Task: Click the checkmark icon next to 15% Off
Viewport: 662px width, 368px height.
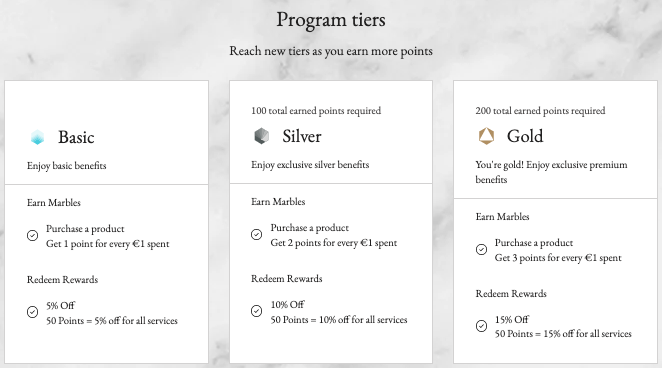Action: [x=481, y=326]
